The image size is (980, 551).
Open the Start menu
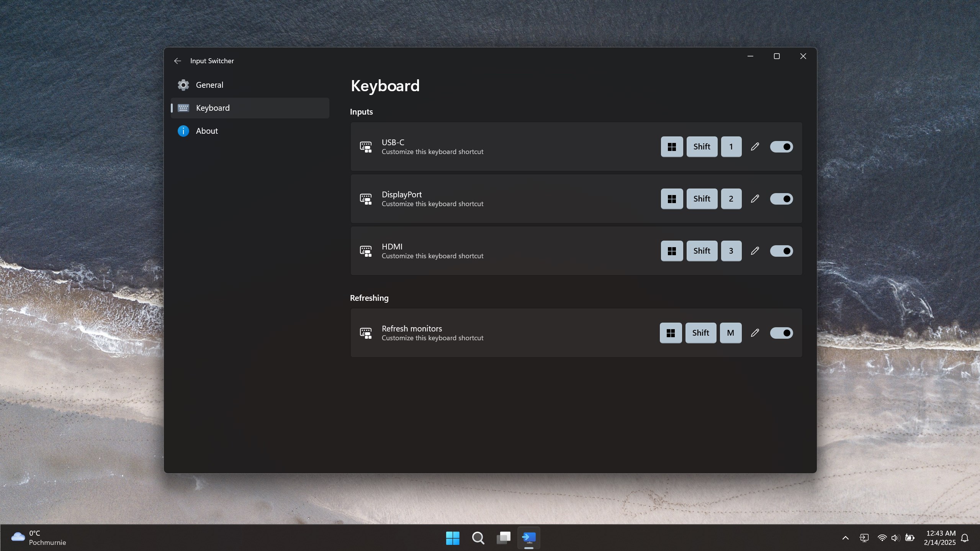(x=452, y=538)
